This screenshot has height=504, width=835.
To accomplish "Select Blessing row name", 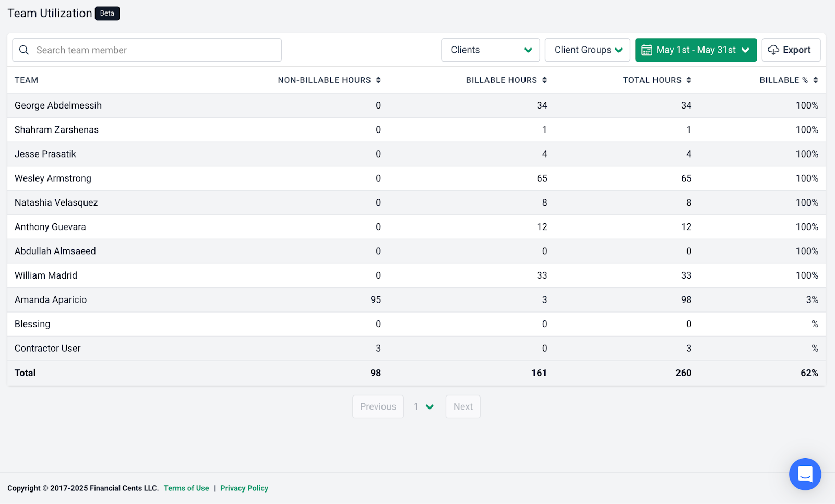I will (32, 324).
